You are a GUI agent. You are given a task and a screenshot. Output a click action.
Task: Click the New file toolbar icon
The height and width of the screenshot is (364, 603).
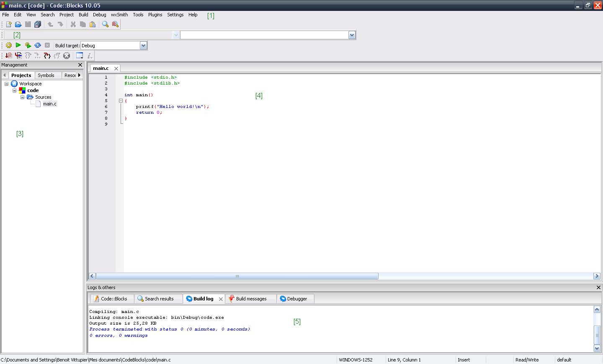pos(9,24)
